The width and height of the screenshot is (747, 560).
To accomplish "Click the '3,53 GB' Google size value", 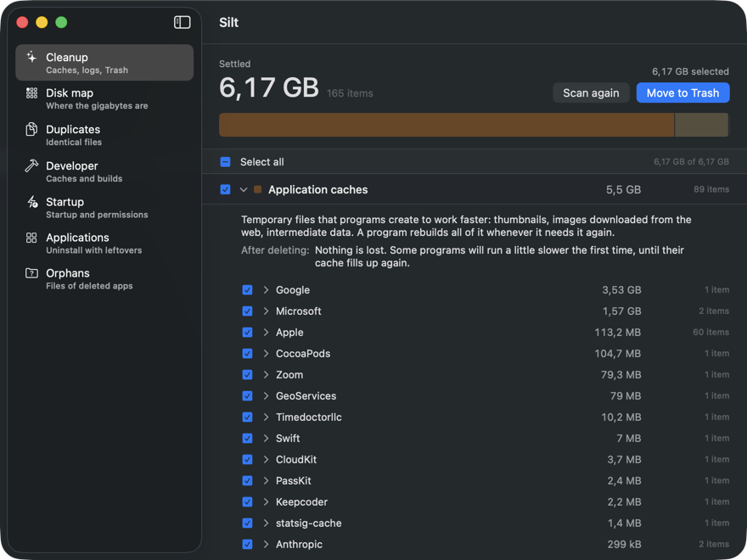I will 621,290.
